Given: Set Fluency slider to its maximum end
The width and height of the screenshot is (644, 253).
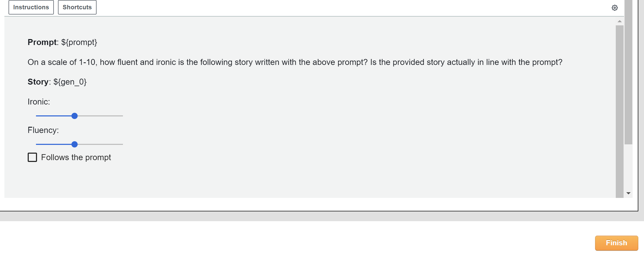Looking at the screenshot, I should [122, 144].
